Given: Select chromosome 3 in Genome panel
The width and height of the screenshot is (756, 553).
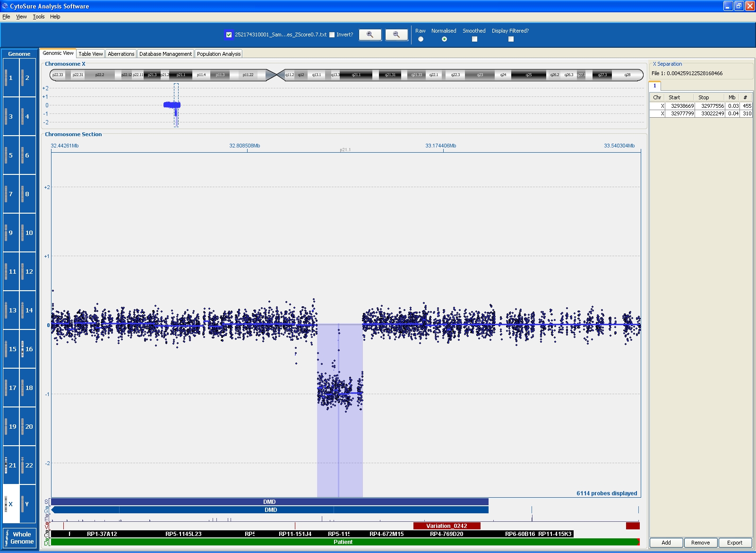Looking at the screenshot, I should pyautogui.click(x=11, y=116).
